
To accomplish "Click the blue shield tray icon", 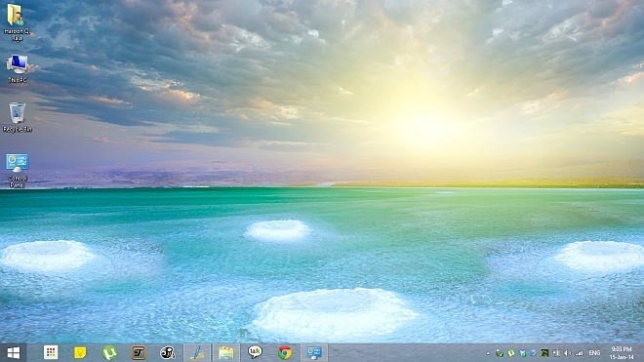I will (x=522, y=353).
